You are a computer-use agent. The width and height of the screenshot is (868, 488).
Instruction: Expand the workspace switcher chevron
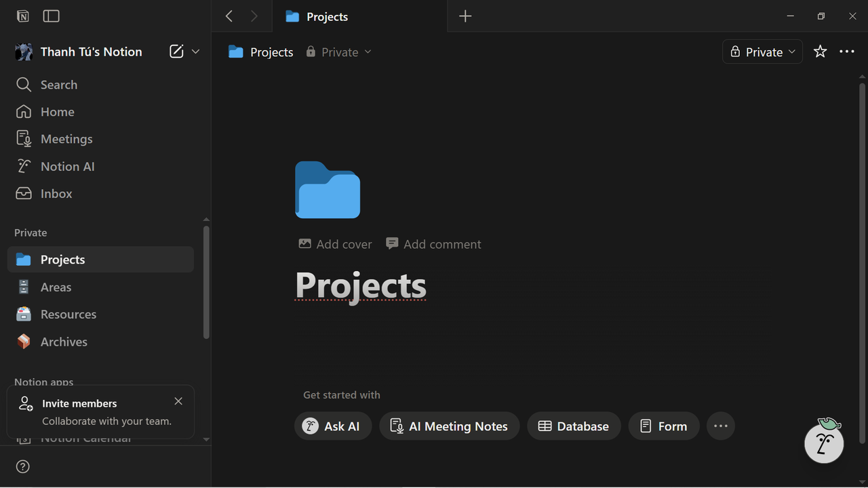click(196, 52)
